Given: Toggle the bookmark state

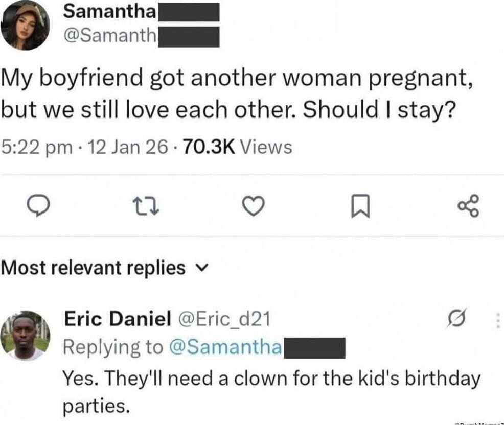Looking at the screenshot, I should click(x=361, y=206).
